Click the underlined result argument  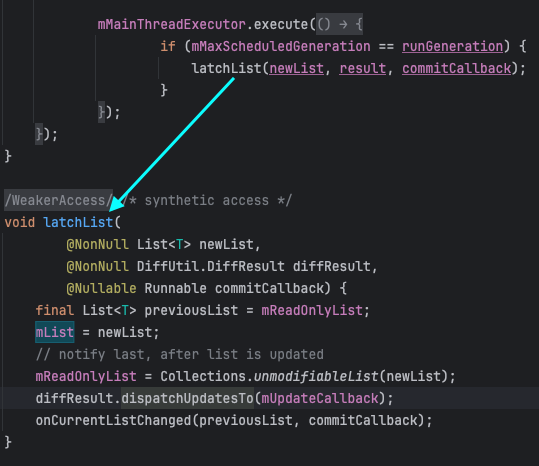[x=363, y=68]
